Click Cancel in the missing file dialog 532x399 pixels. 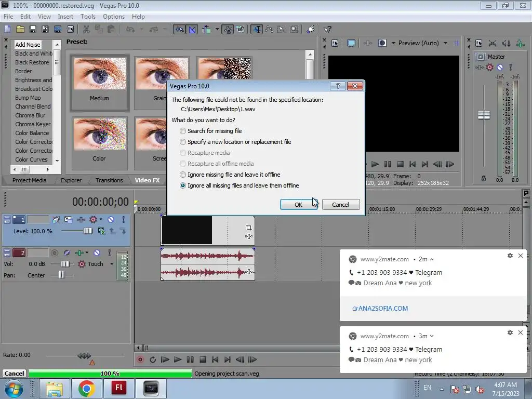coord(340,205)
